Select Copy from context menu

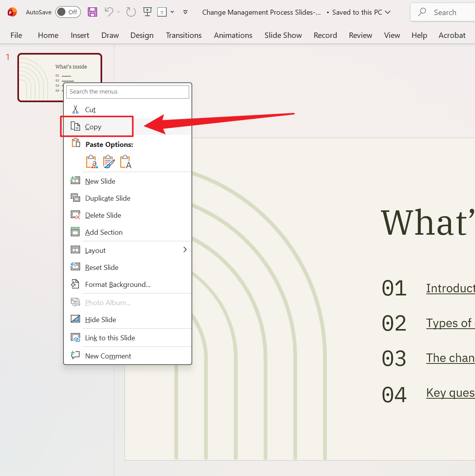coord(93,127)
